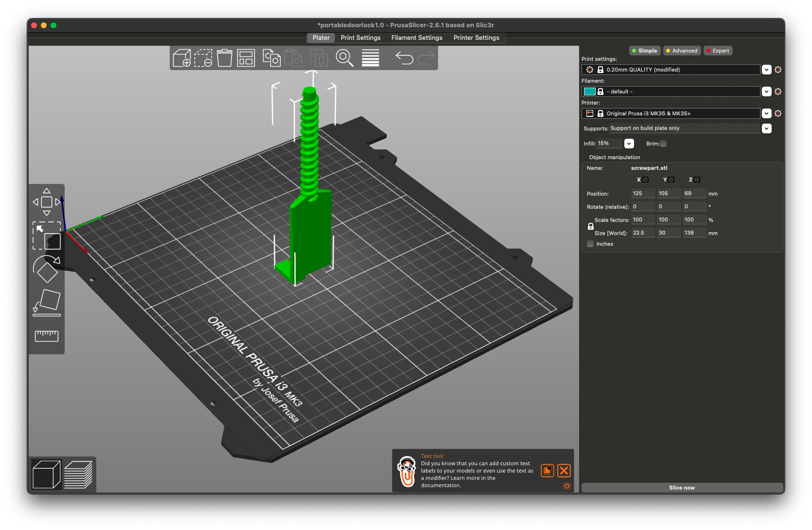Edit filament preset with gear icon

coord(778,91)
